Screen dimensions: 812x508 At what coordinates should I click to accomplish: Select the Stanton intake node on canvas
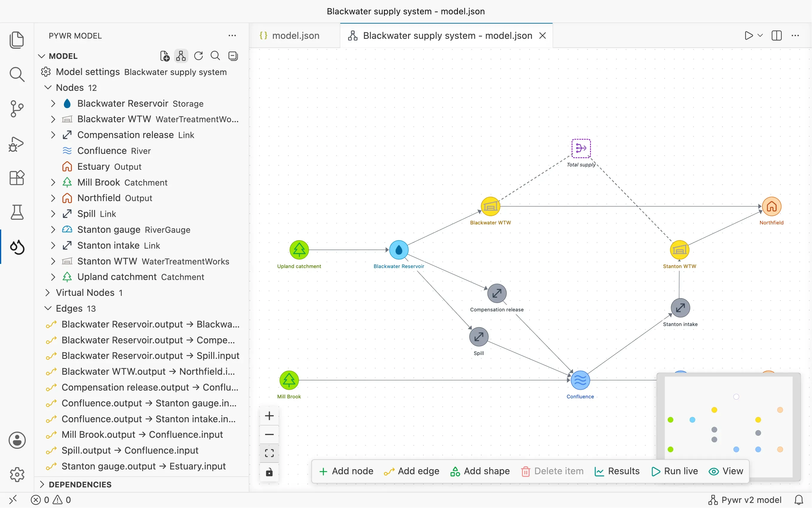(680, 308)
